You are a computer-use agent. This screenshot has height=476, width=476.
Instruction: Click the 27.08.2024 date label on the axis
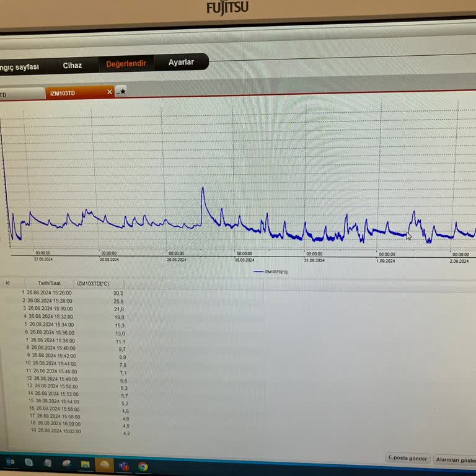(x=43, y=259)
